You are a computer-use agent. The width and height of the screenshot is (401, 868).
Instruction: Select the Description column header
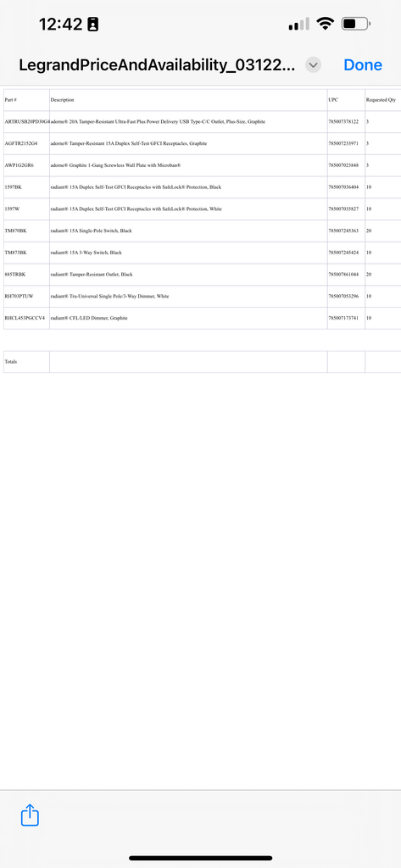pyautogui.click(x=62, y=100)
